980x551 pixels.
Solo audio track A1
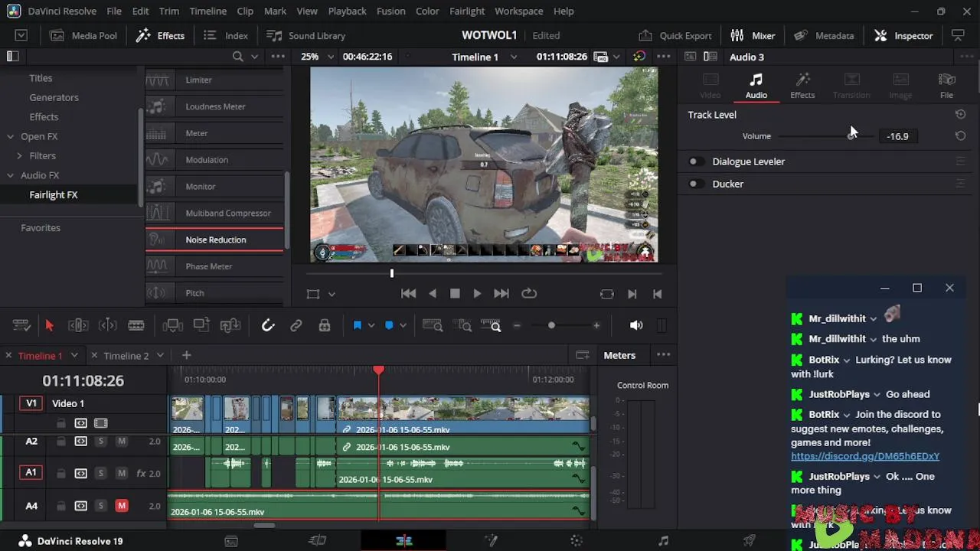(x=100, y=474)
